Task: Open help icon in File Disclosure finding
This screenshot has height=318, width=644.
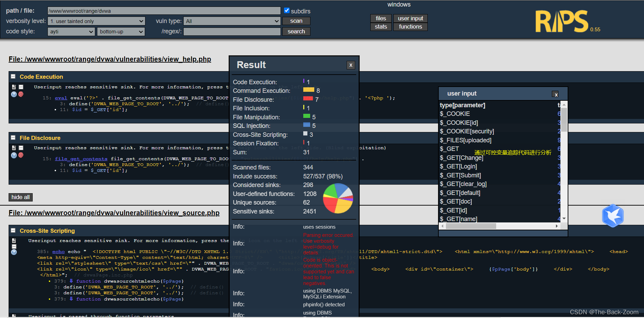Action: tap(14, 155)
